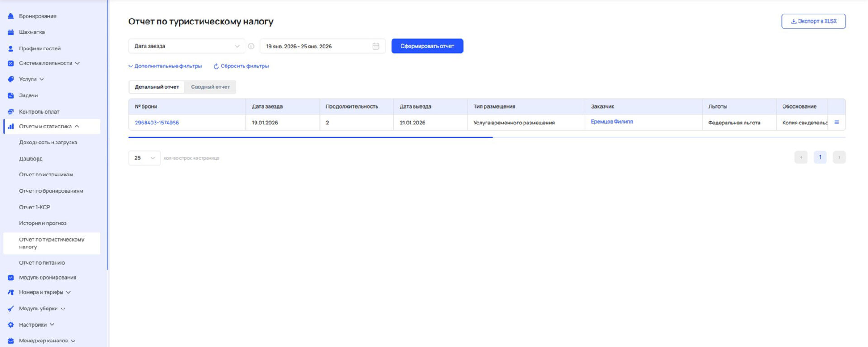Open the row actions menu icon

(x=836, y=123)
